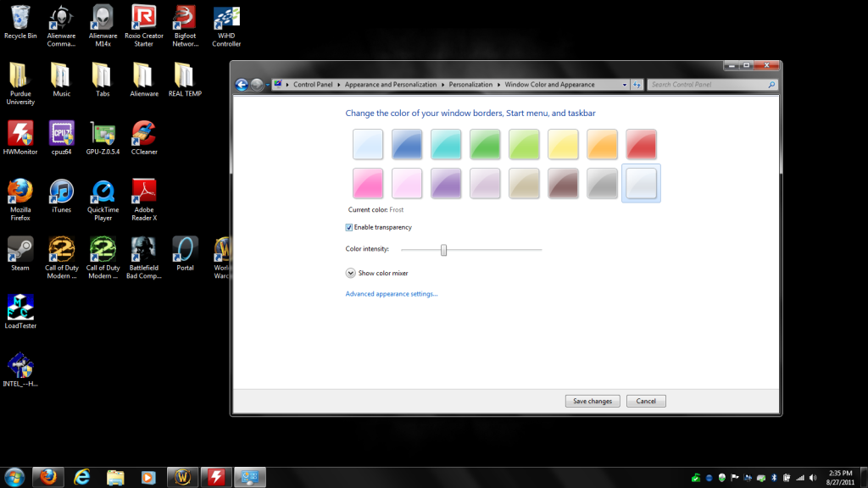Open the recent pages dropdown beside navigation arrows

pos(267,85)
